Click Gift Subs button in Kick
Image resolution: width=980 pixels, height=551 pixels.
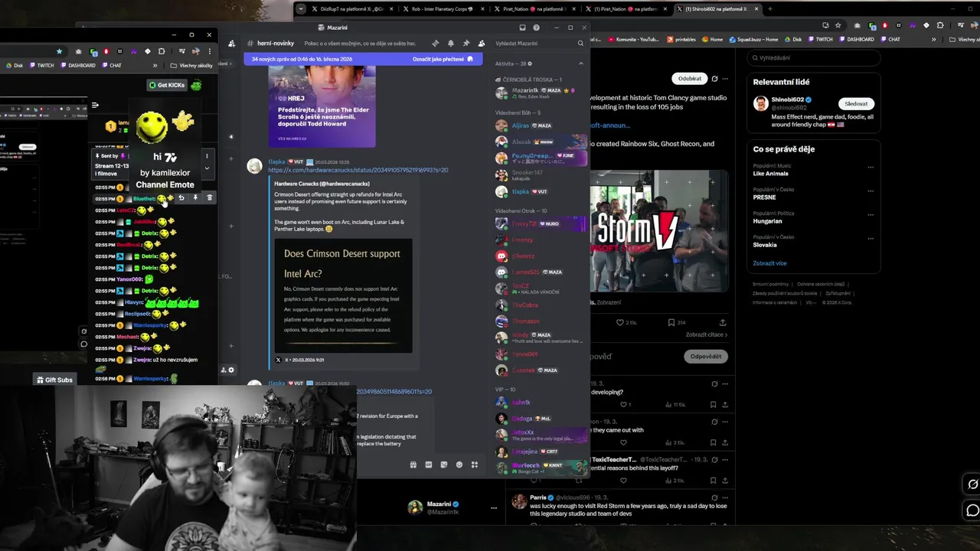coord(54,380)
